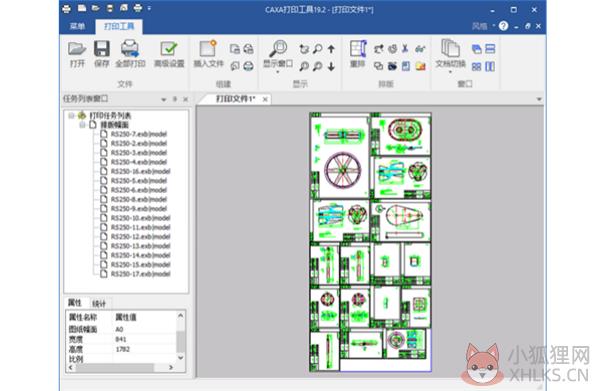This screenshot has width=600, height=391.
Task: Click the 重排 re-layout icon
Action: pos(358,54)
